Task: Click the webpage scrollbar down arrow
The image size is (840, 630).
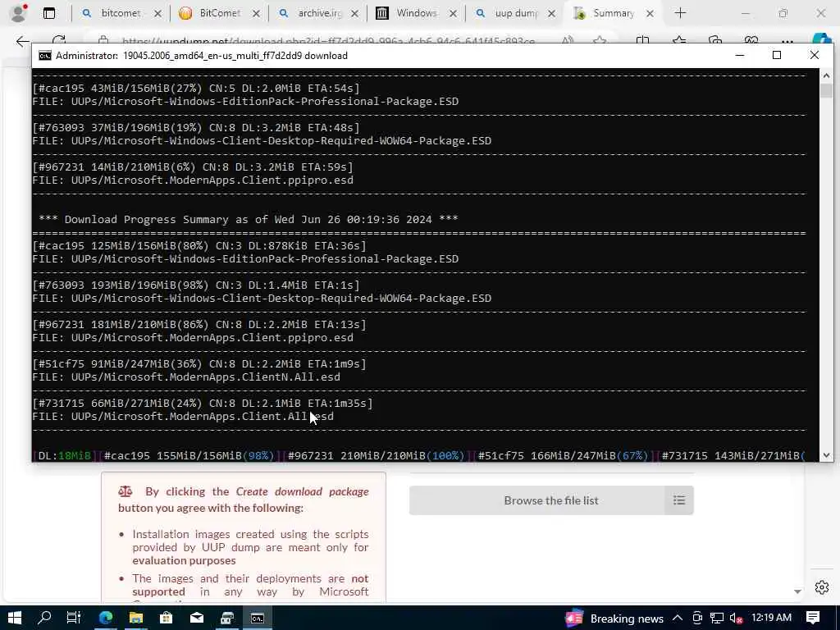Action: tap(797, 591)
